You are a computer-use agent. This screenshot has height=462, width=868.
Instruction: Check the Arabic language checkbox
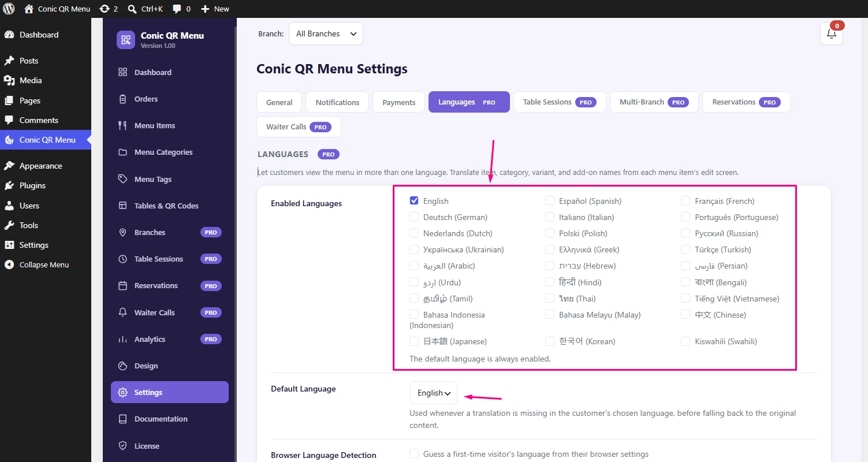414,266
